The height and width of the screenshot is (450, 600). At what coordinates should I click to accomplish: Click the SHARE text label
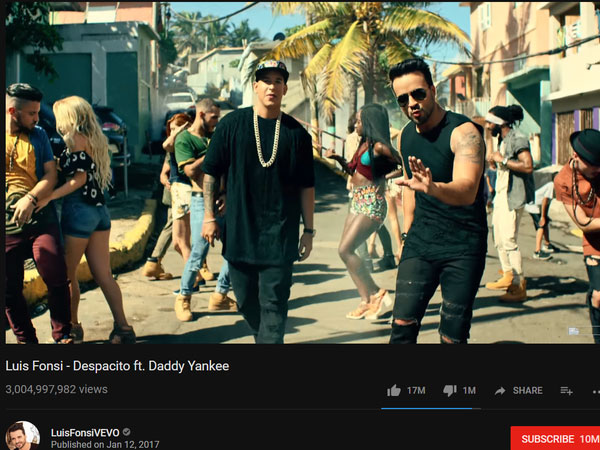pos(528,390)
